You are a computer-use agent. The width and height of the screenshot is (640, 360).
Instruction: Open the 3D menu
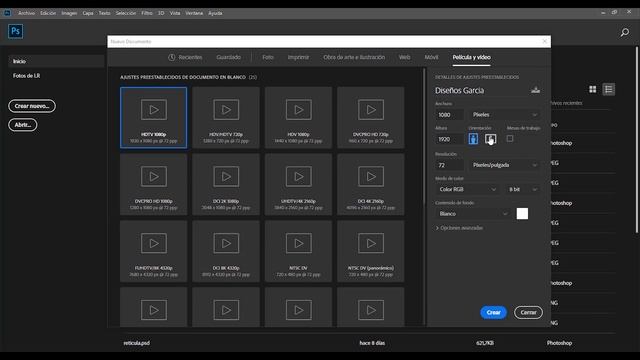pyautogui.click(x=161, y=13)
